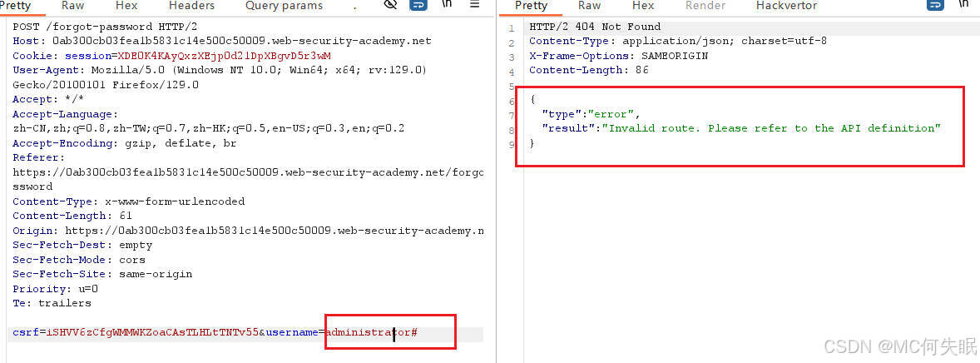Screen dimensions: 980x363
Task: Click the Accept-Encoding header line
Action: [x=125, y=142]
